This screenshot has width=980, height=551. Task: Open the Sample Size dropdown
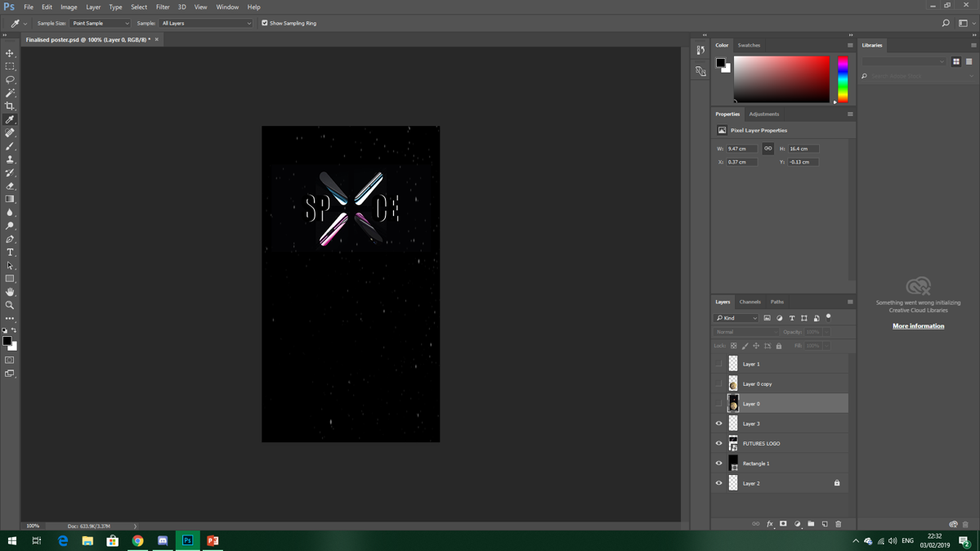(x=100, y=23)
